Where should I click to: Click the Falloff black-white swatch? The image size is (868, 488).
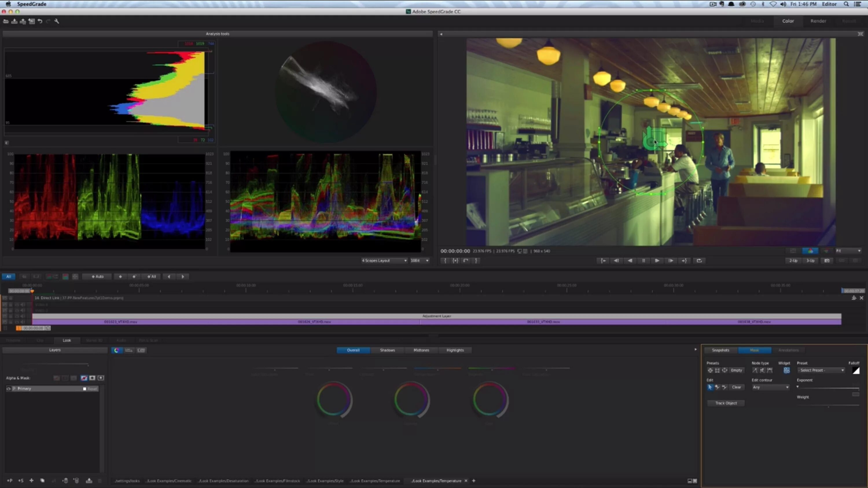pos(856,370)
